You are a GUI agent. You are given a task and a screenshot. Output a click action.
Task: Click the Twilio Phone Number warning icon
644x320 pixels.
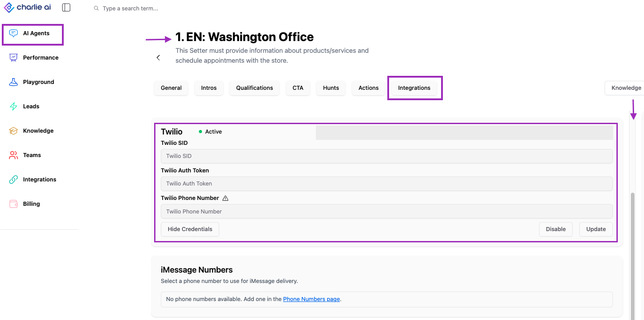[x=226, y=198]
